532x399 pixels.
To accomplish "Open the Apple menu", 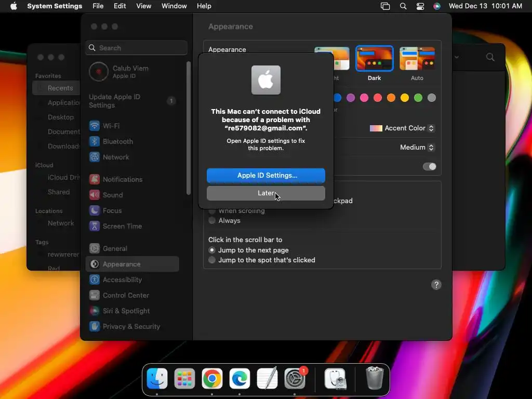I will coord(14,6).
